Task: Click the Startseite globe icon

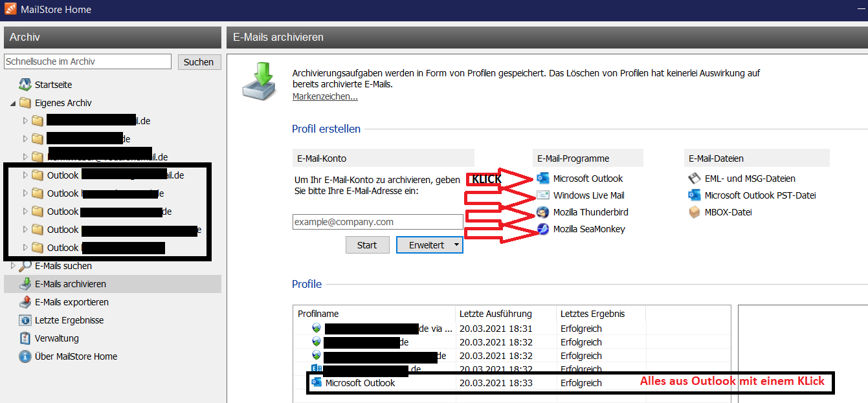Action: [x=25, y=85]
